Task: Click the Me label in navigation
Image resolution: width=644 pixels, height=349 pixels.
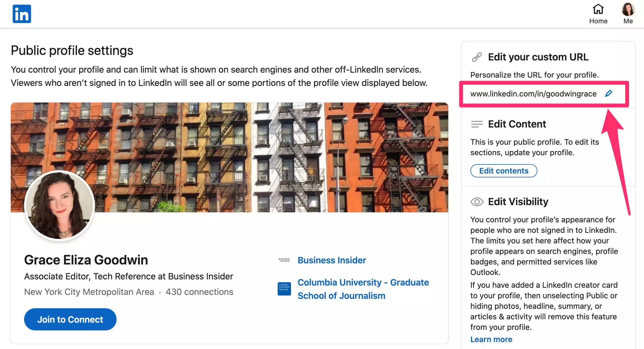Action: (x=628, y=21)
